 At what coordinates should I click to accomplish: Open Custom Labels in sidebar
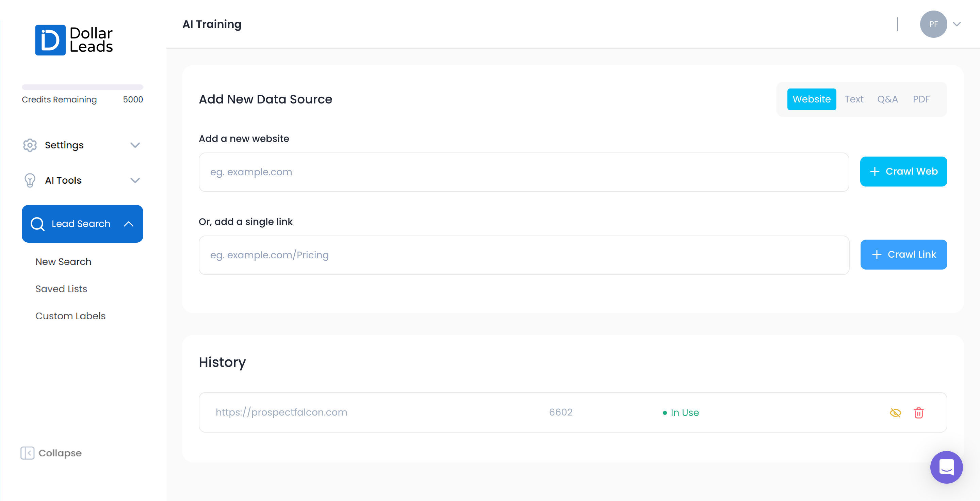pyautogui.click(x=70, y=316)
